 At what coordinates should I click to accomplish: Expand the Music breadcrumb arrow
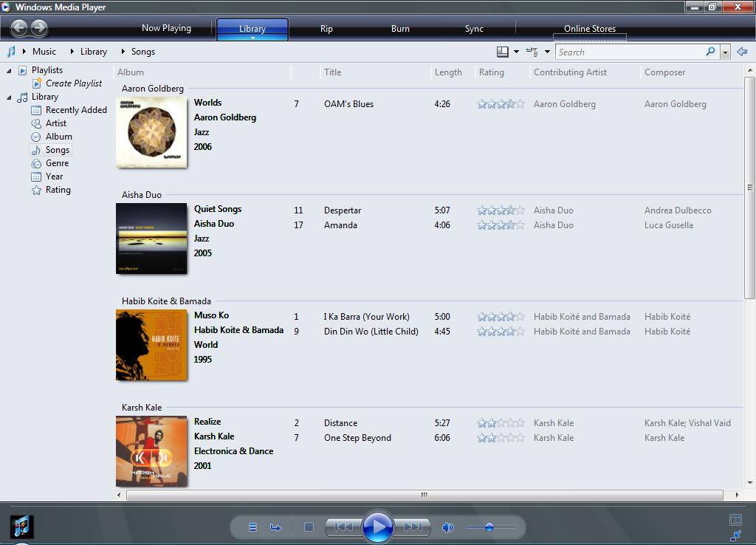[24, 51]
